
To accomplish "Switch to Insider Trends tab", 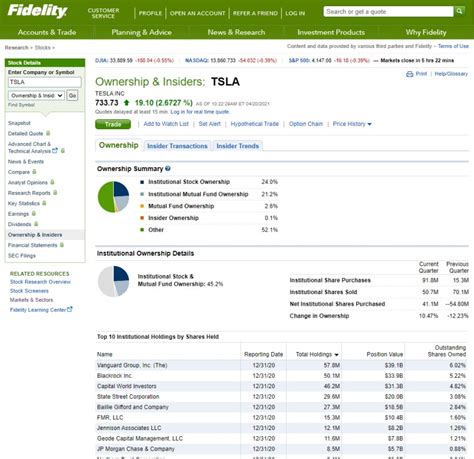I will coord(238,146).
